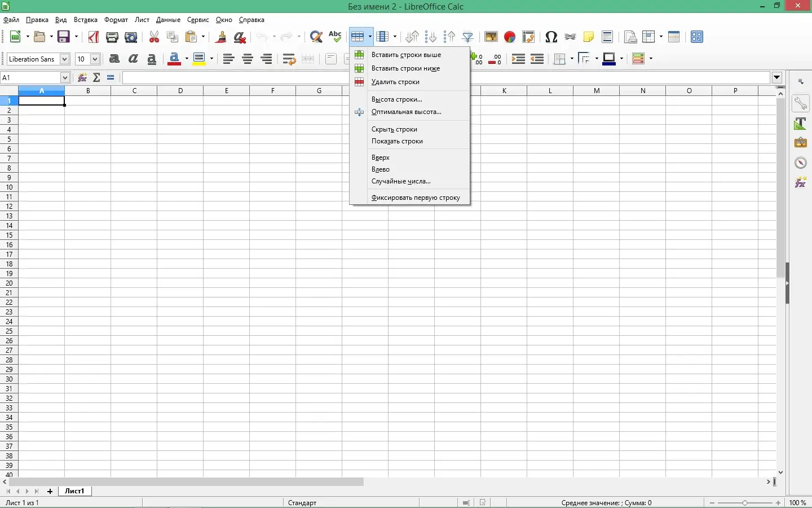Insert a comment note

[589, 37]
